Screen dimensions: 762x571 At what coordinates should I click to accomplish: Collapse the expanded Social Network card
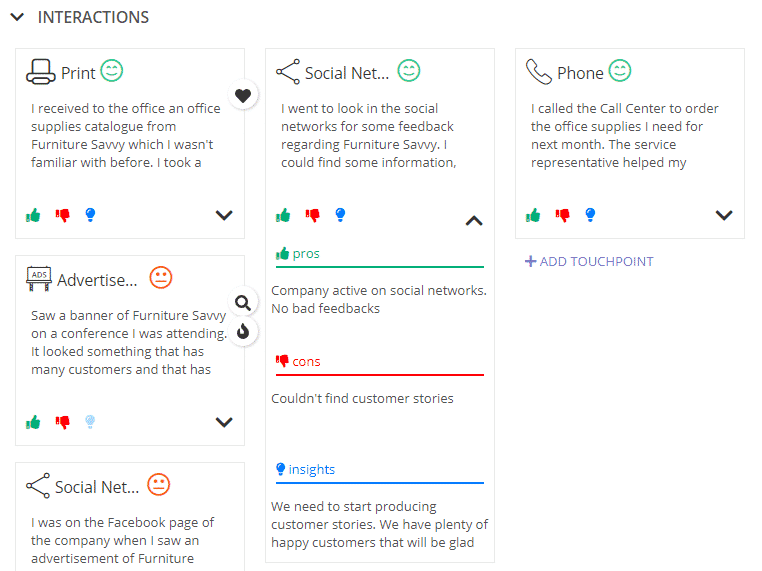pos(474,221)
